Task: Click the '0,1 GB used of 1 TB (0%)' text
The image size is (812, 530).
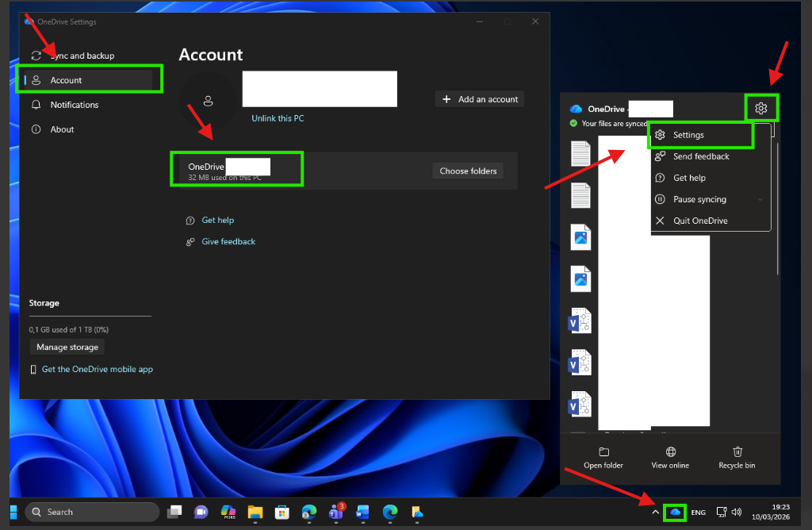Action: tap(68, 329)
